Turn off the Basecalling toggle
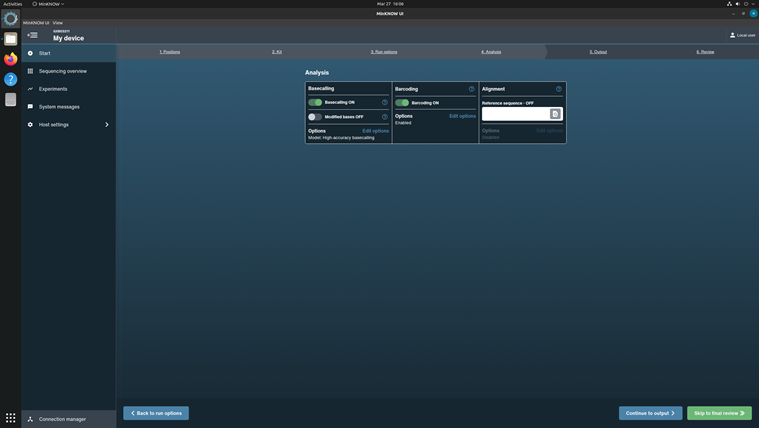 click(315, 102)
